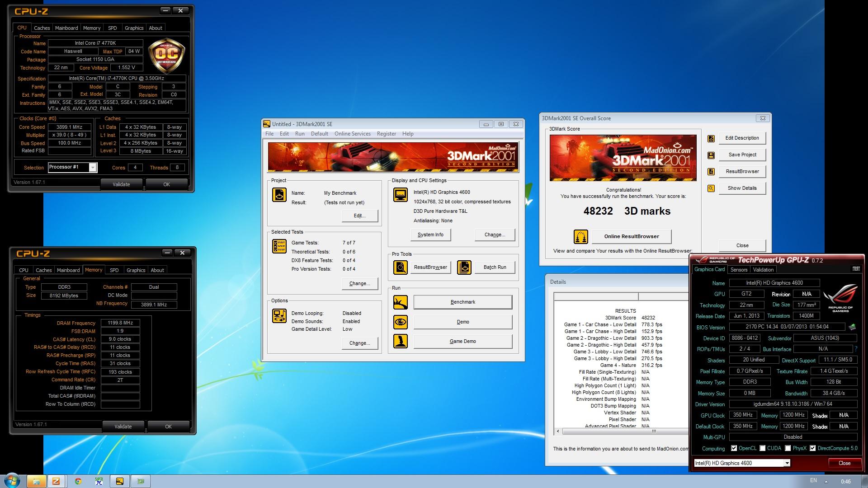Switch to SPD tab in lower CPU-Z window
This screenshot has width=868, height=488.
(x=114, y=270)
